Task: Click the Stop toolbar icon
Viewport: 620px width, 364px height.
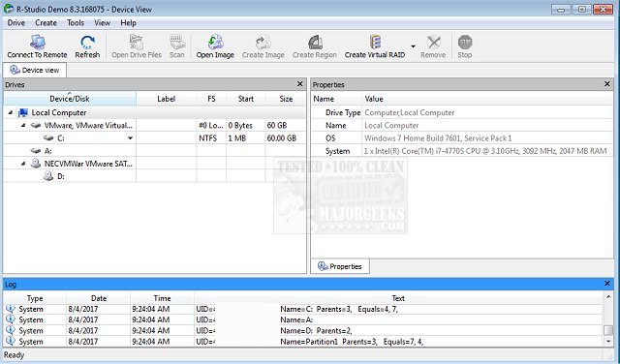Action: 465,42
